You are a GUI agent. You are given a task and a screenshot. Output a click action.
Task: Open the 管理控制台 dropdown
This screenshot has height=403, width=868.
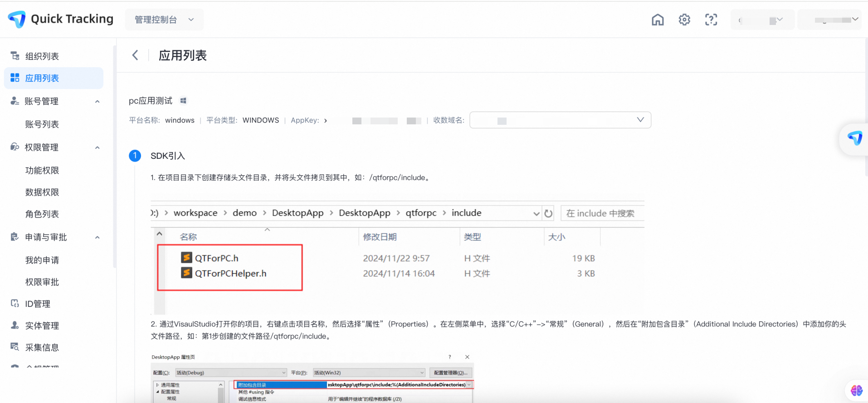164,20
